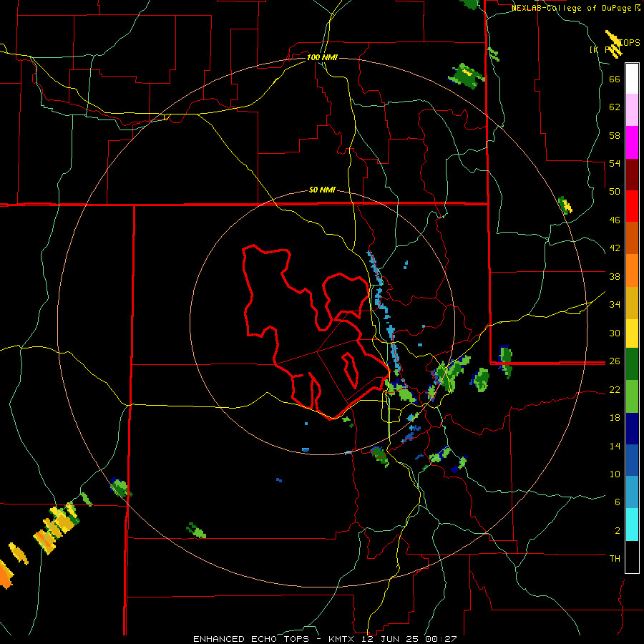Select the '2' legend value
This screenshot has width=644, height=644.
pyautogui.click(x=618, y=531)
